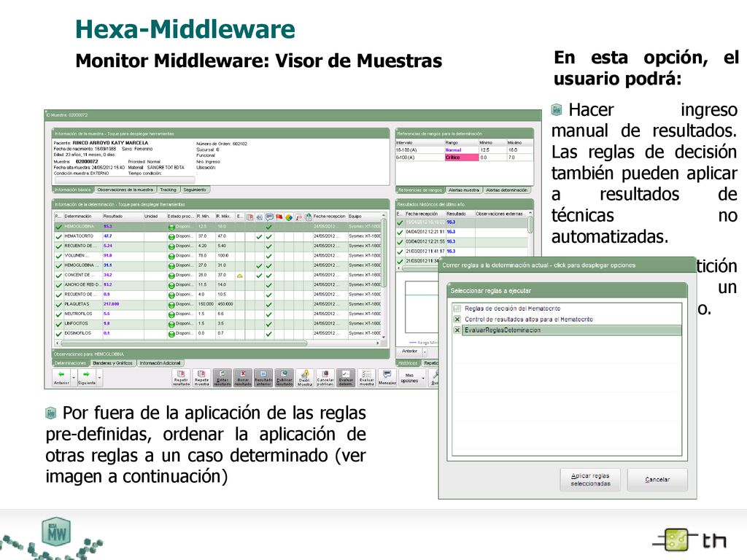Viewport: 747px width, 560px height.
Task: Click the th logo at the bottom right
Action: (690, 540)
